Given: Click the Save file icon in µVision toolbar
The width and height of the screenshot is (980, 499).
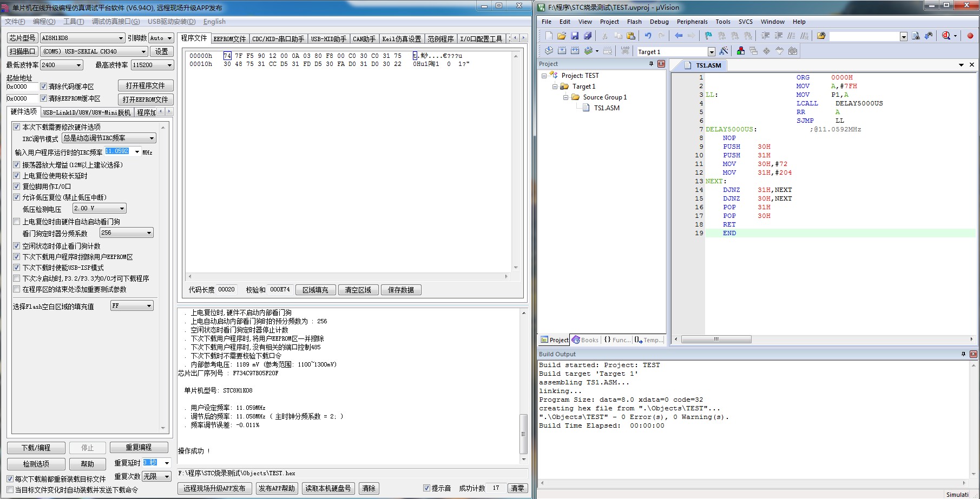Looking at the screenshot, I should (x=575, y=36).
